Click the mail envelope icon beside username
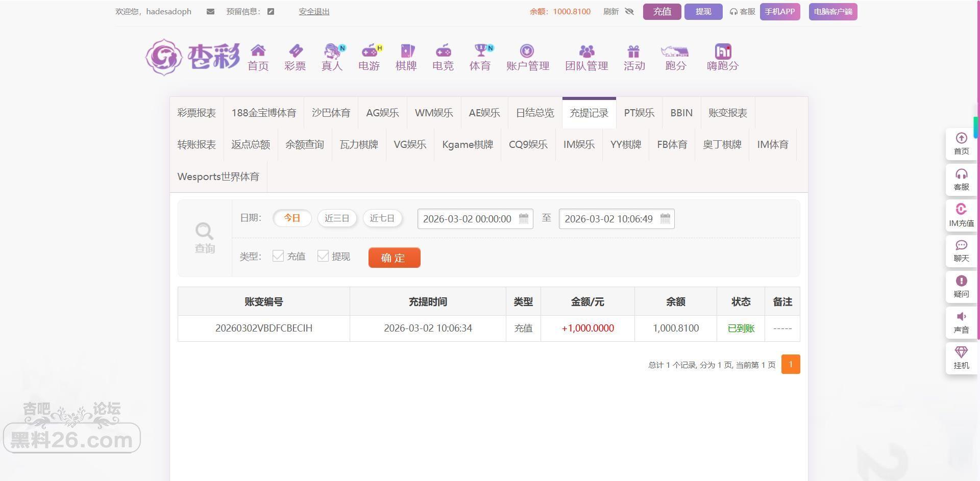 pos(210,12)
